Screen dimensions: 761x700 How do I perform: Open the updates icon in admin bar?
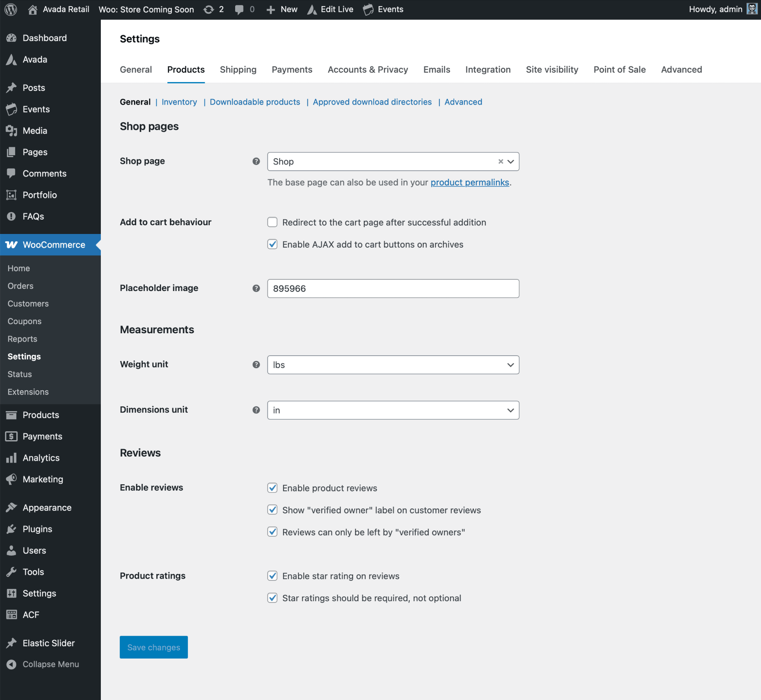209,10
